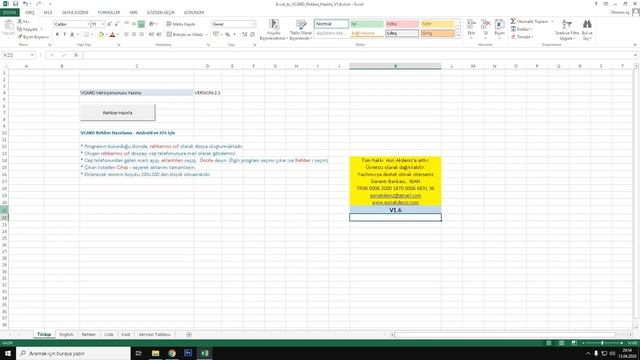Click the Rehber Hazırla button

pyautogui.click(x=118, y=113)
